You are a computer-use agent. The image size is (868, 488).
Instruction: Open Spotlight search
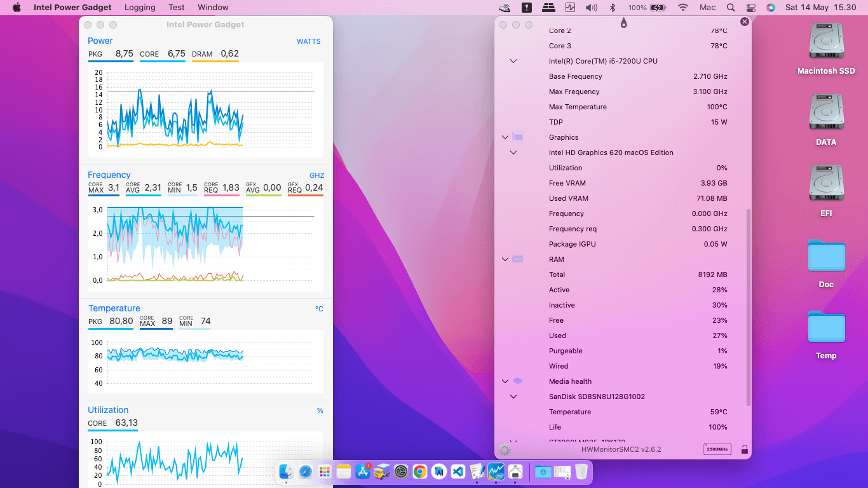click(731, 8)
